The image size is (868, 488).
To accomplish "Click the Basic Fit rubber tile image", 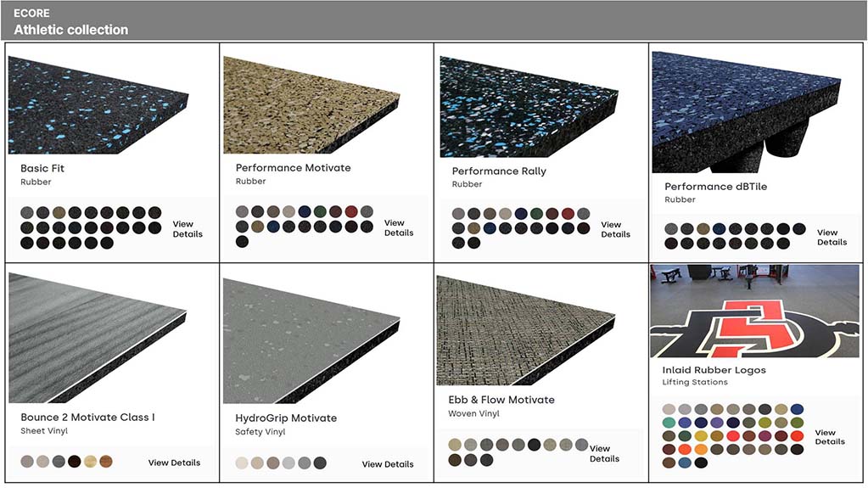I will [x=98, y=104].
